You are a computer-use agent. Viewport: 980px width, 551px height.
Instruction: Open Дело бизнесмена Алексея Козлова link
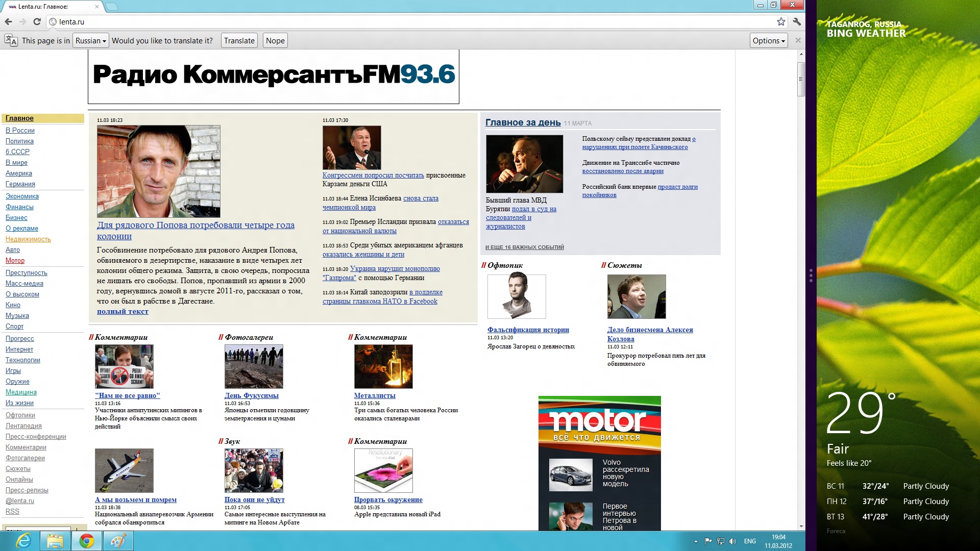pyautogui.click(x=650, y=334)
